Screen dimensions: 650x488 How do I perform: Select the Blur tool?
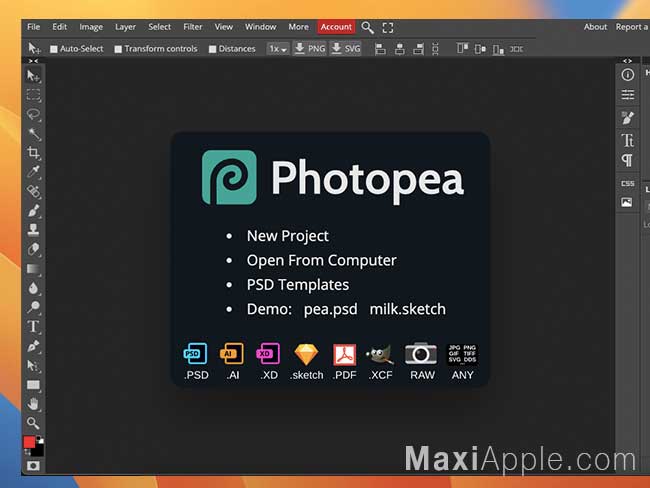click(33, 288)
